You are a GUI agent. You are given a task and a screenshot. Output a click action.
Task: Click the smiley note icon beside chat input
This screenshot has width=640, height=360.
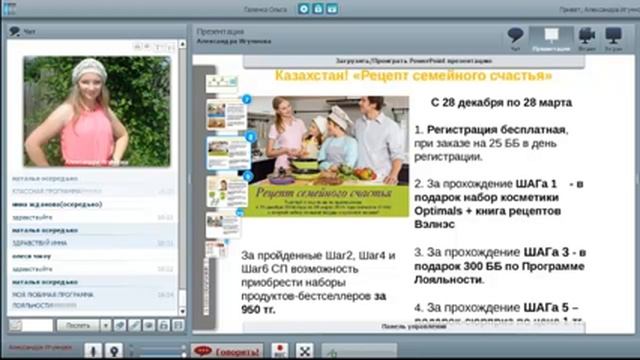[16, 325]
